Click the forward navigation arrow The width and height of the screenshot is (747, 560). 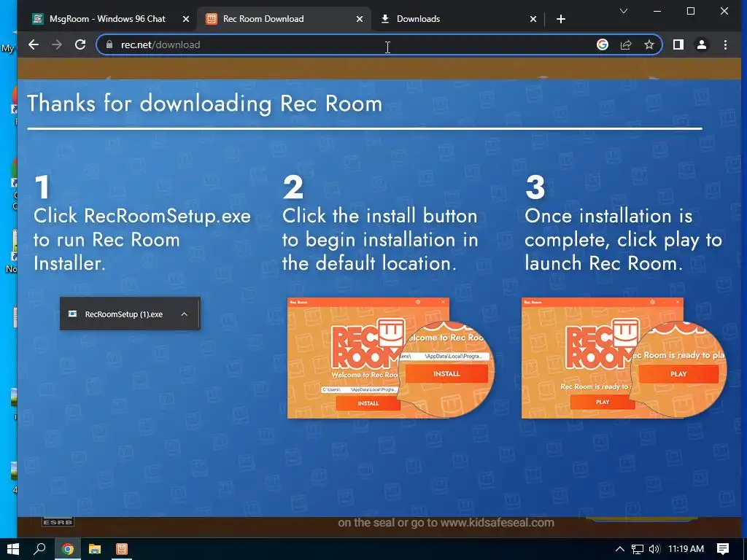57,44
